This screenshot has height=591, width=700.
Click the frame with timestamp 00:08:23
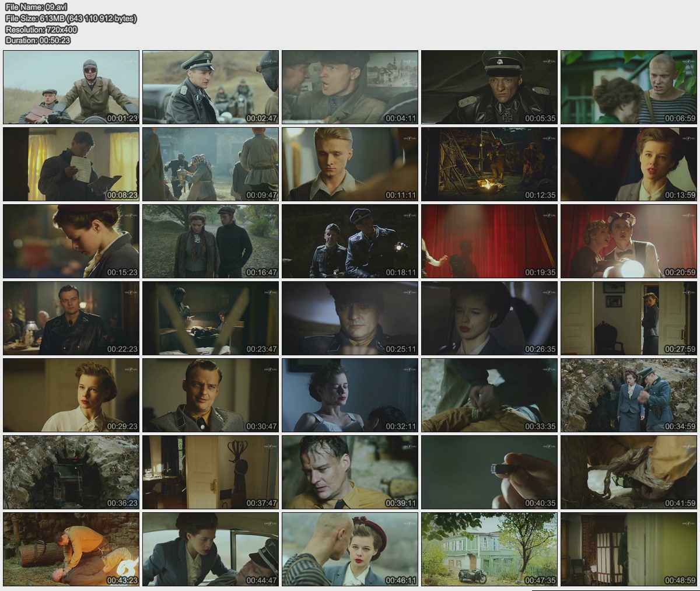(71, 164)
